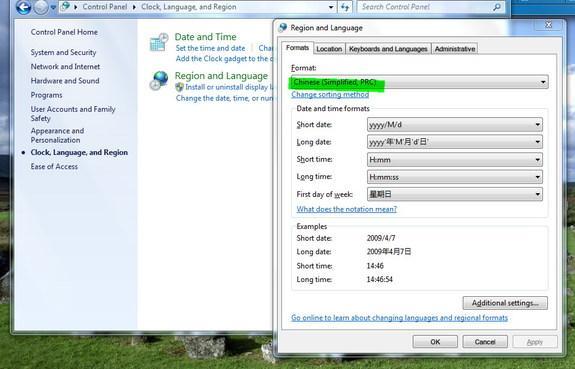Click the short date example 2009/4/7
This screenshot has width=575, height=369.
(381, 238)
